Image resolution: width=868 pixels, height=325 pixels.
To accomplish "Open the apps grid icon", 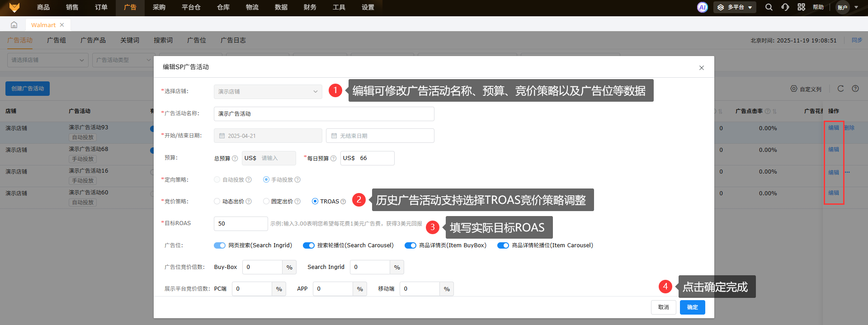I will click(x=801, y=7).
